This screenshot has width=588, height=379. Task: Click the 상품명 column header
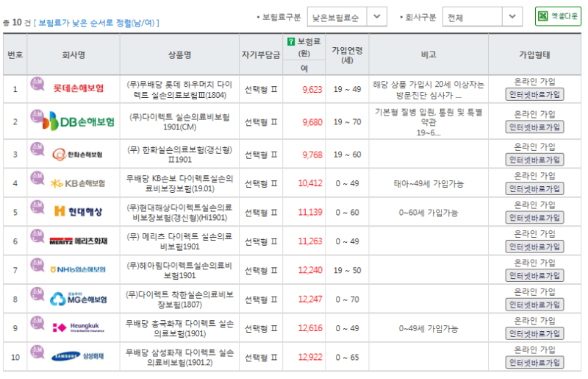tap(179, 55)
